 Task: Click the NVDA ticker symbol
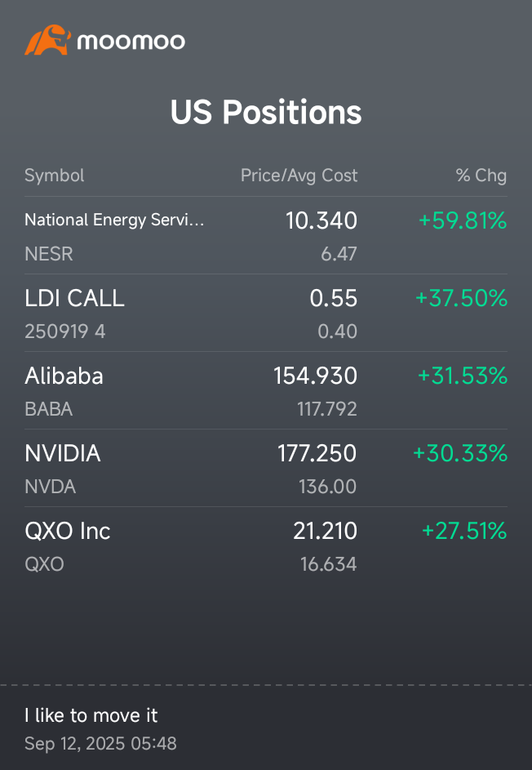[x=50, y=487]
